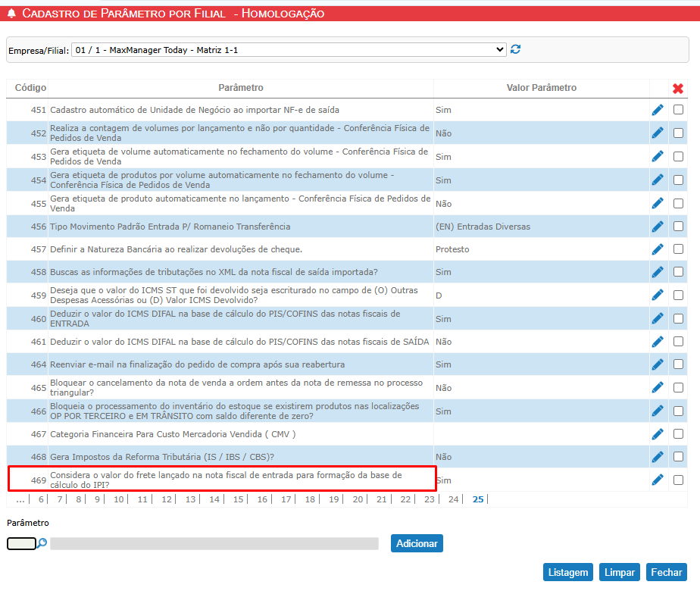This screenshot has width=700, height=591.
Task: Click pencil icon for parameter 456
Action: pyautogui.click(x=658, y=226)
